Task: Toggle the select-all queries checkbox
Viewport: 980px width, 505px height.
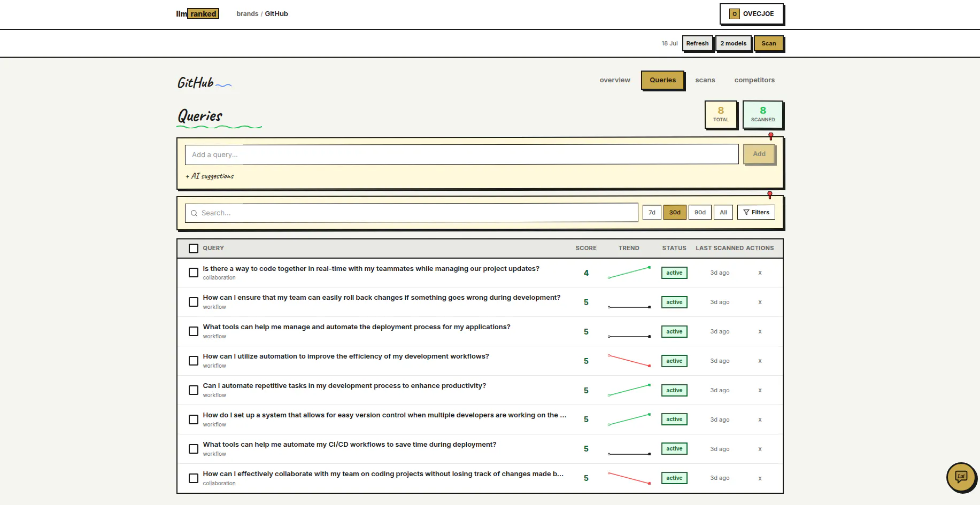Action: [194, 248]
